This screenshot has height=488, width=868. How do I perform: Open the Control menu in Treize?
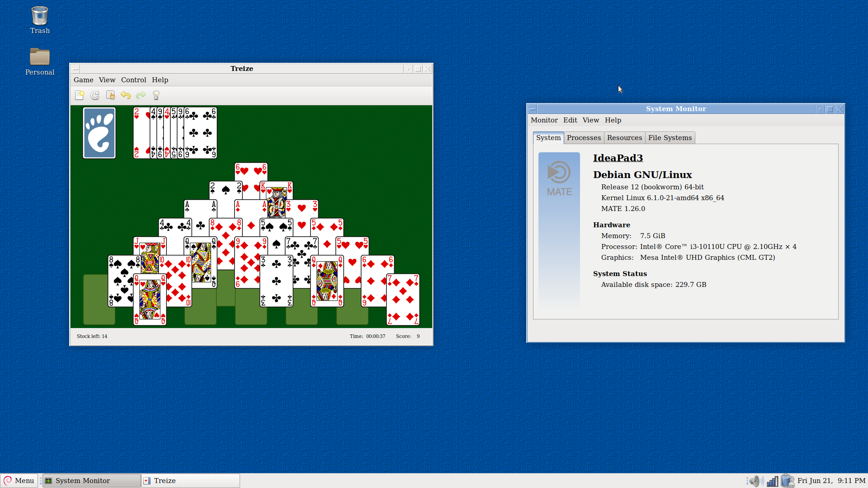(133, 80)
